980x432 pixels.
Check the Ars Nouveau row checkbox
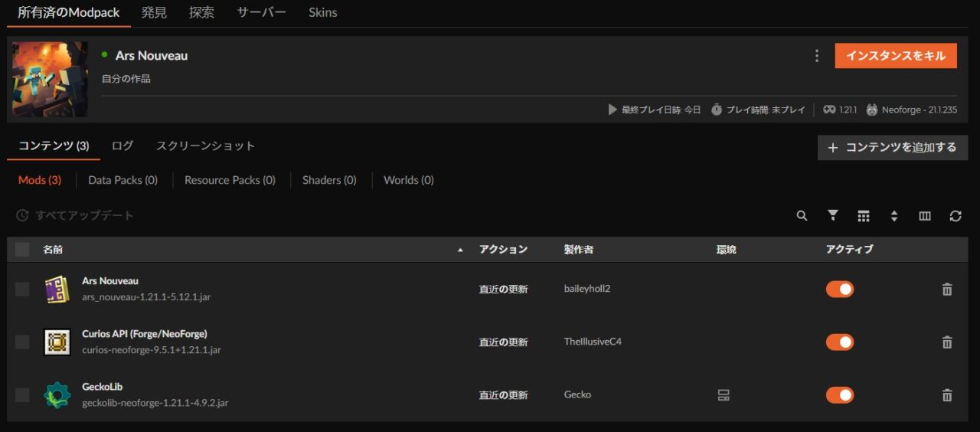point(22,289)
